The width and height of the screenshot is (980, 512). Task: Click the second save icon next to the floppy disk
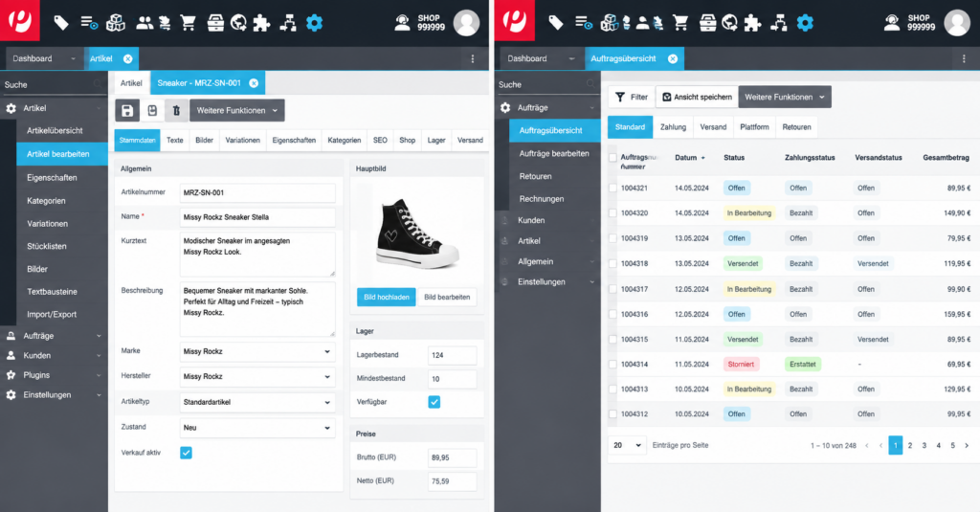coord(152,111)
